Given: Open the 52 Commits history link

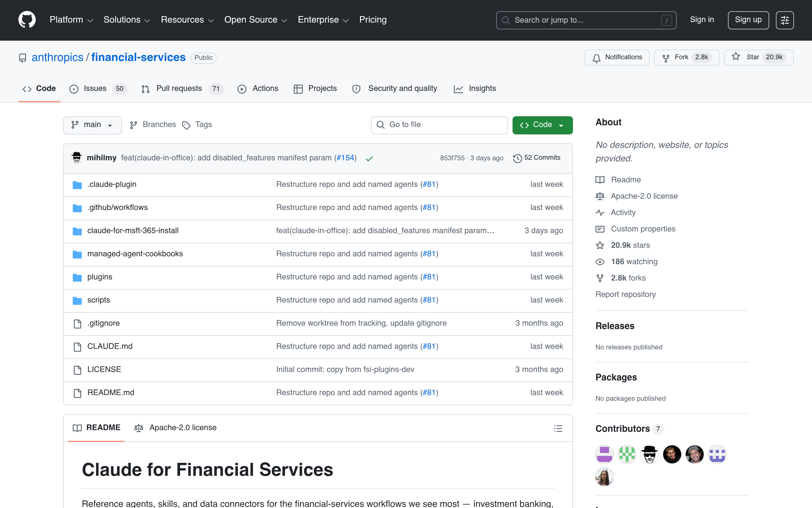Looking at the screenshot, I should (x=537, y=158).
